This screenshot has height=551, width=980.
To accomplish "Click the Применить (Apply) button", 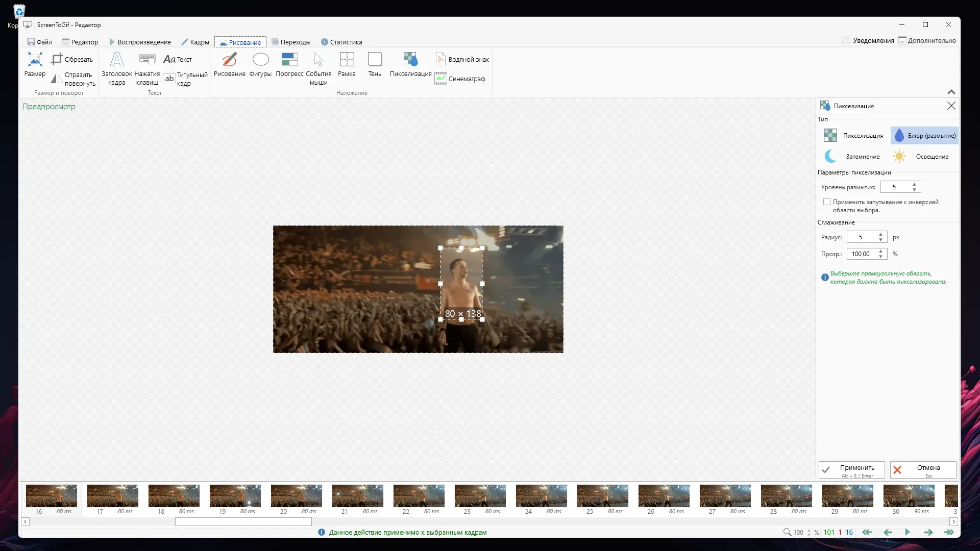I will (851, 470).
